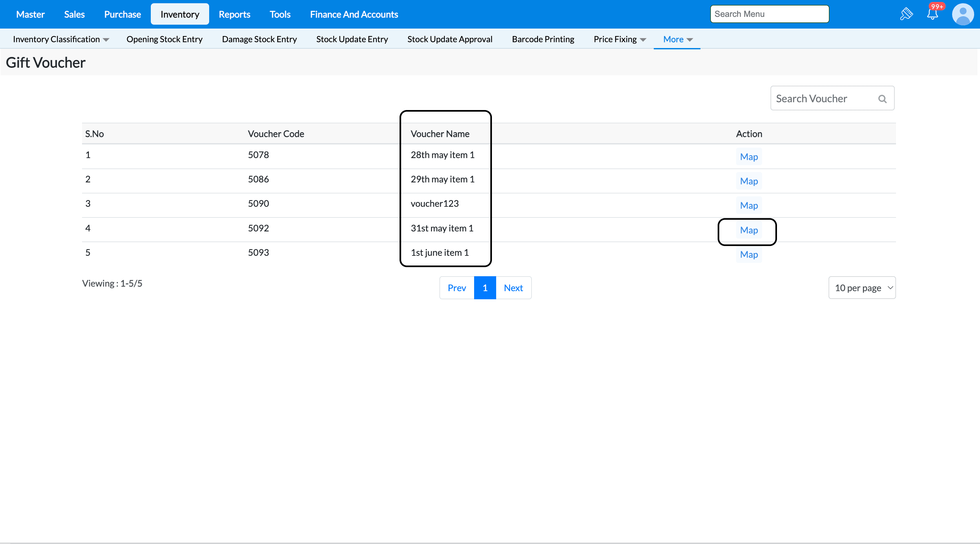
Task: Map the 31st may item 1 voucher
Action: (x=748, y=230)
